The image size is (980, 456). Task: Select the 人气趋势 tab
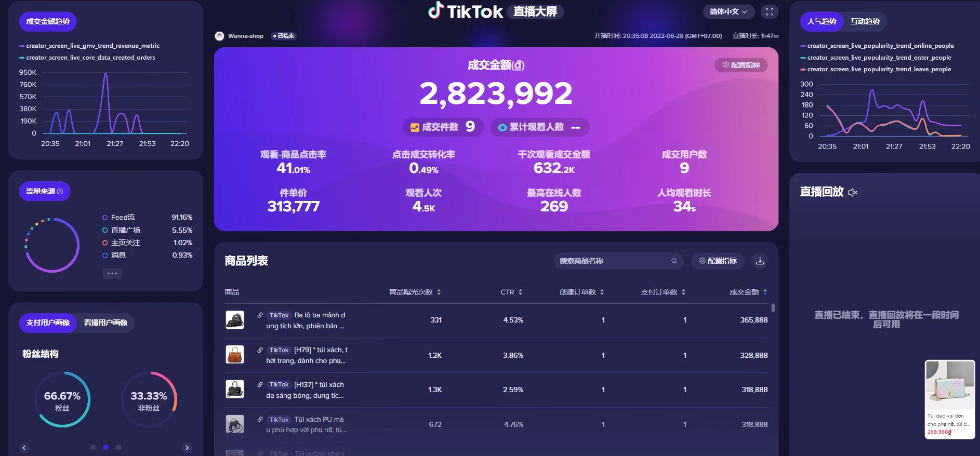click(822, 21)
